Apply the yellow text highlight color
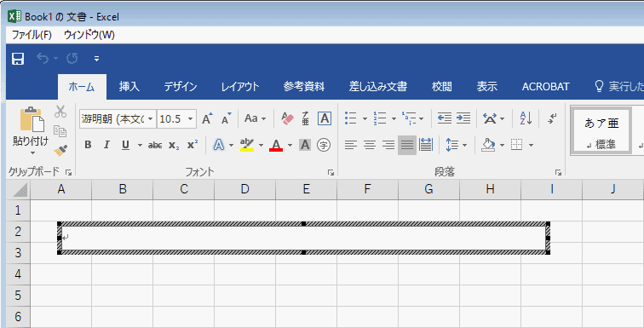Viewport: 644px width, 328px height. pos(247,145)
